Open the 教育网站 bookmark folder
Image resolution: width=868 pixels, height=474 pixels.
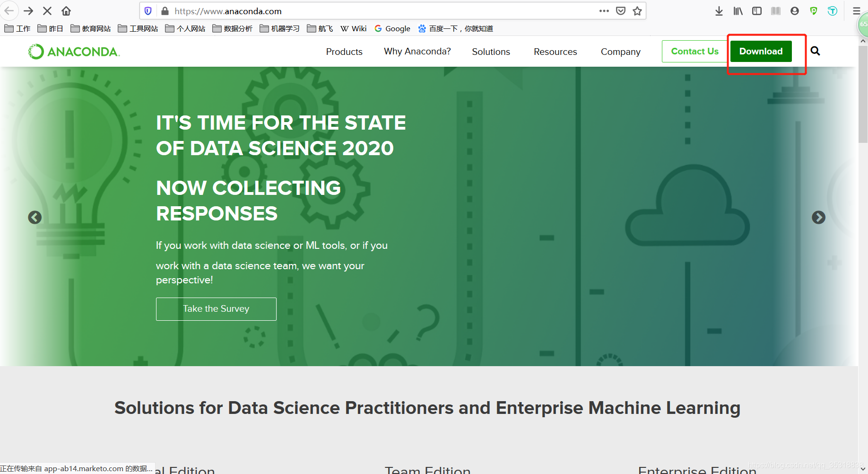[90, 29]
